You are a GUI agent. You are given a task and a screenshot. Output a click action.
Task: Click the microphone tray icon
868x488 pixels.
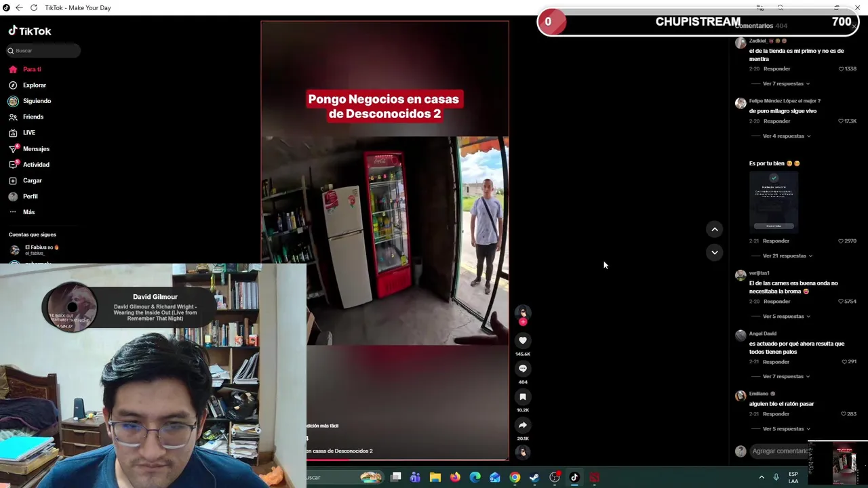[x=776, y=477]
